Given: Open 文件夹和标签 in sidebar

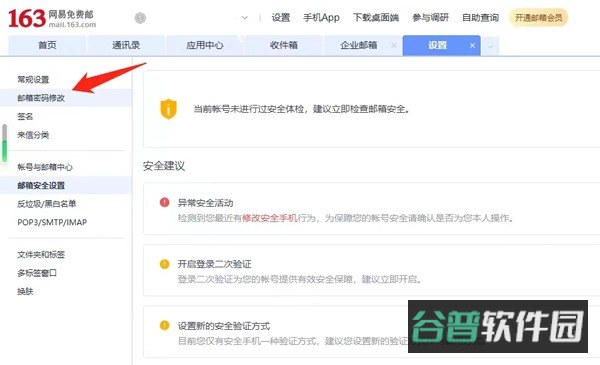Looking at the screenshot, I should (41, 254).
